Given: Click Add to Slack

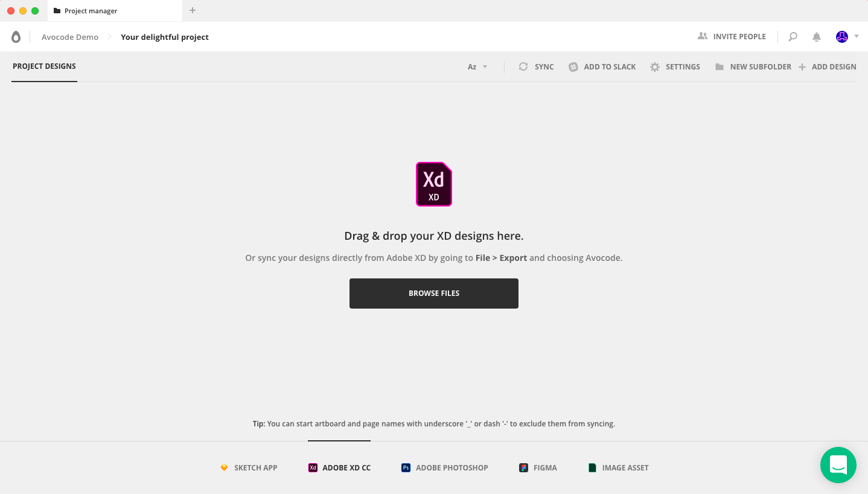Looking at the screenshot, I should (602, 67).
